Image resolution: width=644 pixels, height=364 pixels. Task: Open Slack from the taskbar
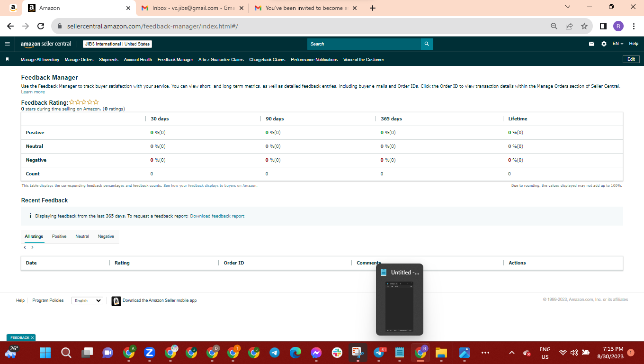(x=337, y=353)
